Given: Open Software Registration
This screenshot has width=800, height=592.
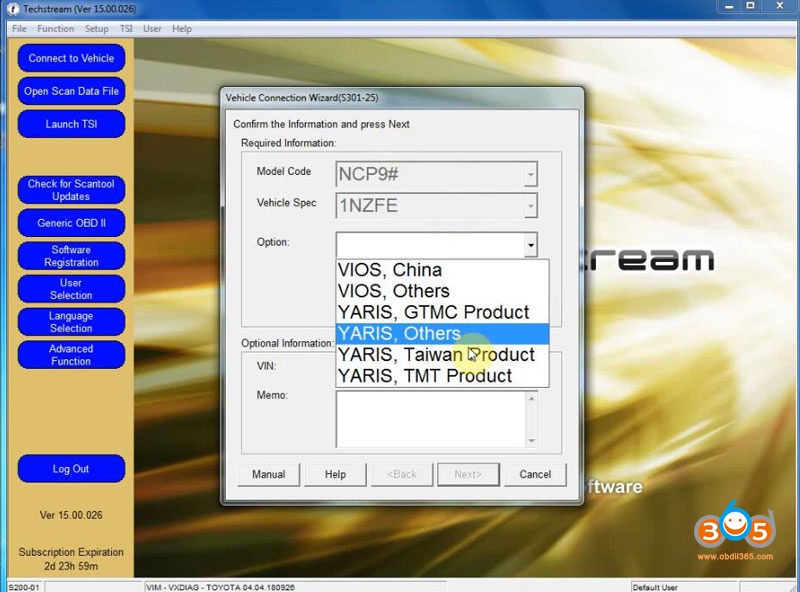Looking at the screenshot, I should coord(71,256).
